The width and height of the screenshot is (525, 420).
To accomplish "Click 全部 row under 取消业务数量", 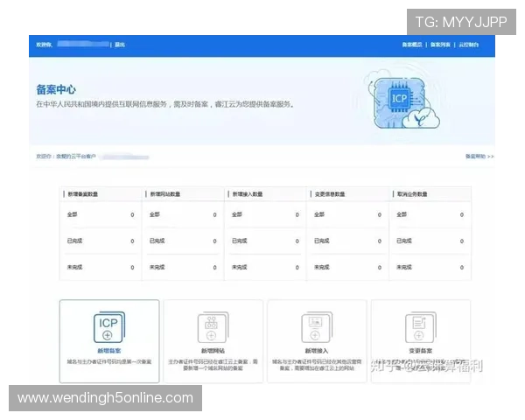I will pyautogui.click(x=430, y=214).
